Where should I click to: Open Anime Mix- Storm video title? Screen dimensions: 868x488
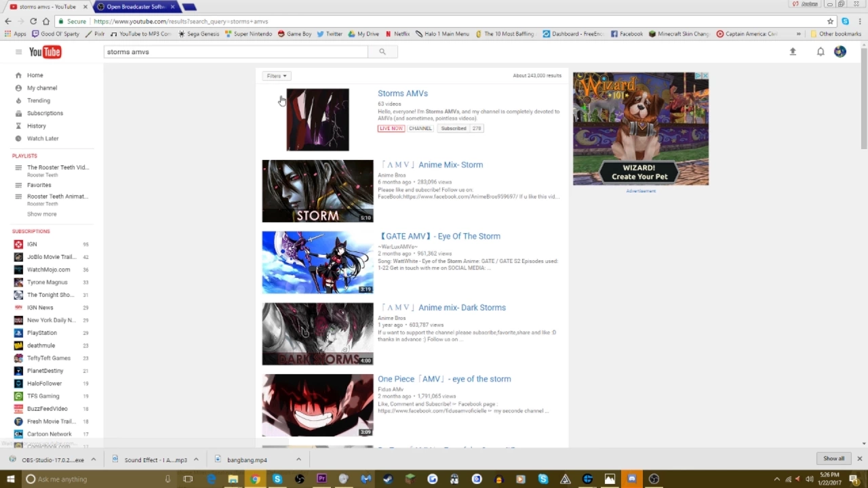tap(431, 165)
